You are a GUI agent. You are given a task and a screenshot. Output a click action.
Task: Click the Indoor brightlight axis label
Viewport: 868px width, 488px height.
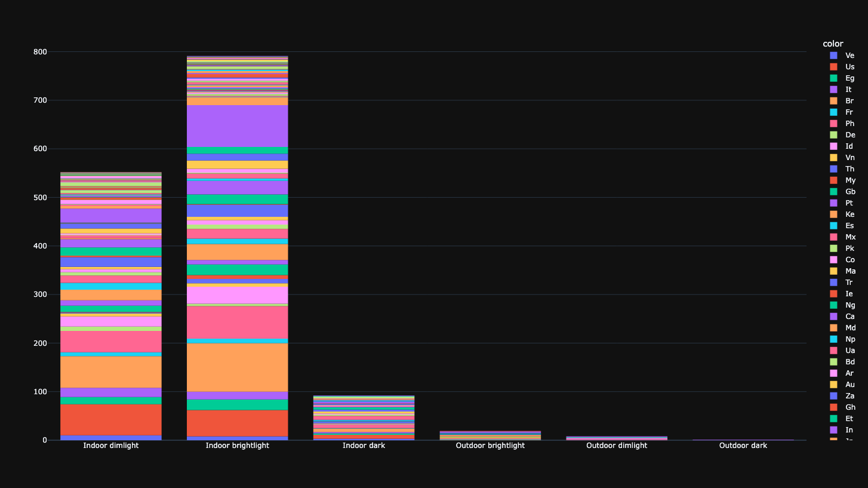(238, 446)
